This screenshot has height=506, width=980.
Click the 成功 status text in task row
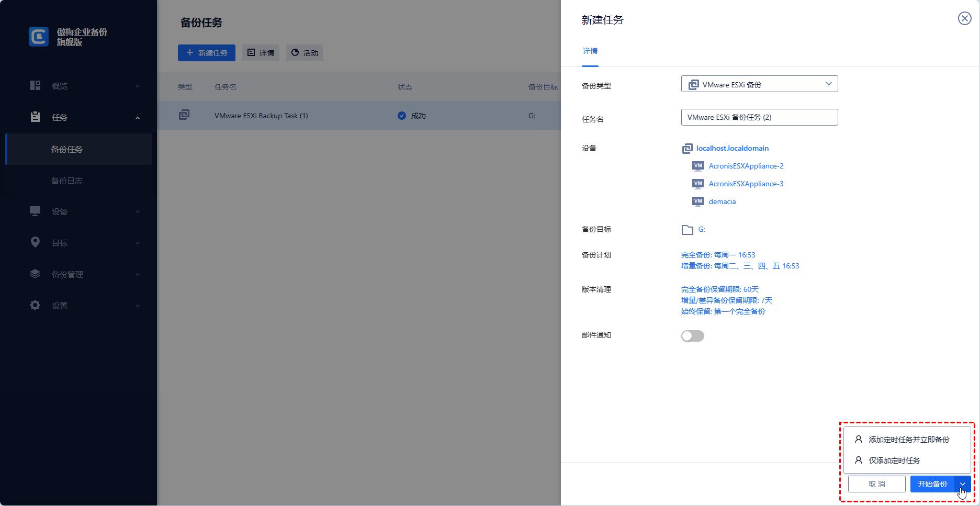[419, 116]
